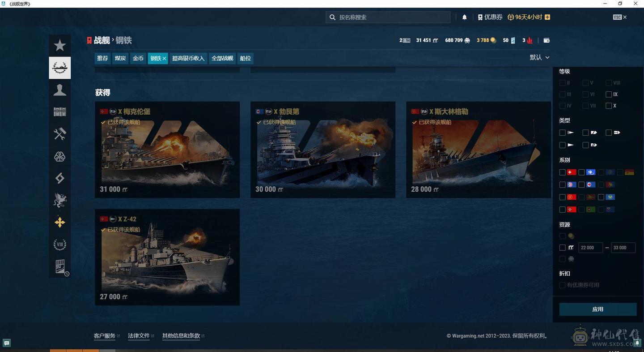
Task: Open the X Z-42 ship card
Action: click(167, 257)
